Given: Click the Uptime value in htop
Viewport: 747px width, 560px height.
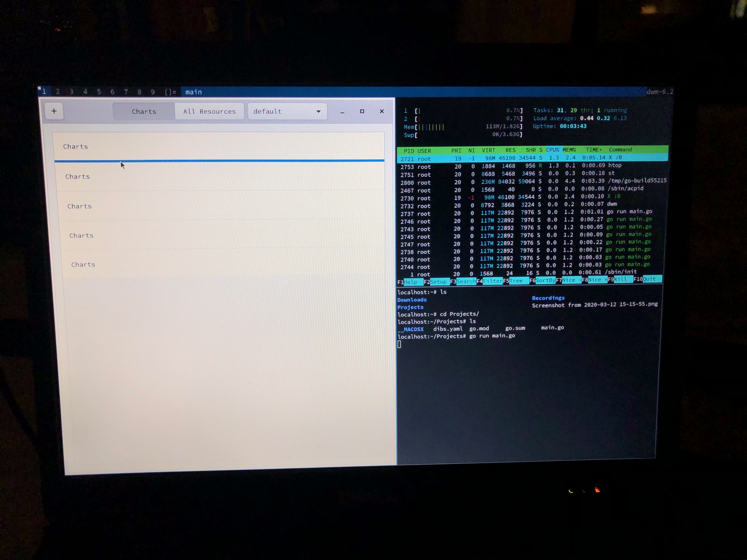Looking at the screenshot, I should (573, 126).
